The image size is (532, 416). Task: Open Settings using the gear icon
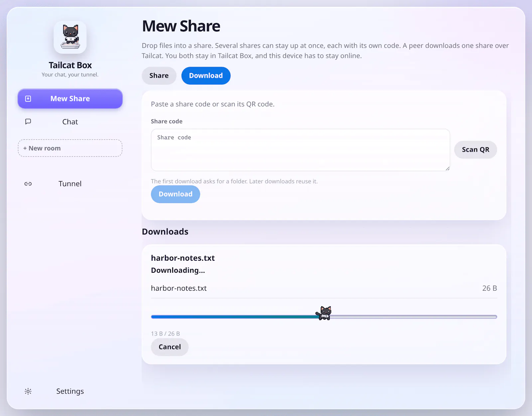(28, 391)
